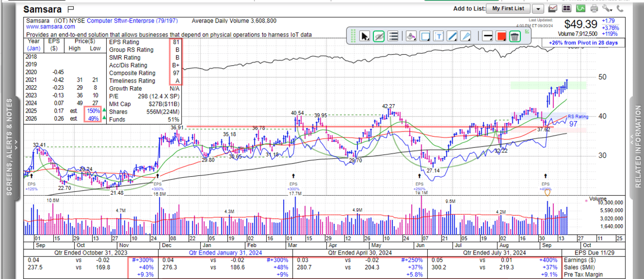
Task: Click the trash delete drawings icon
Action: pos(515,36)
